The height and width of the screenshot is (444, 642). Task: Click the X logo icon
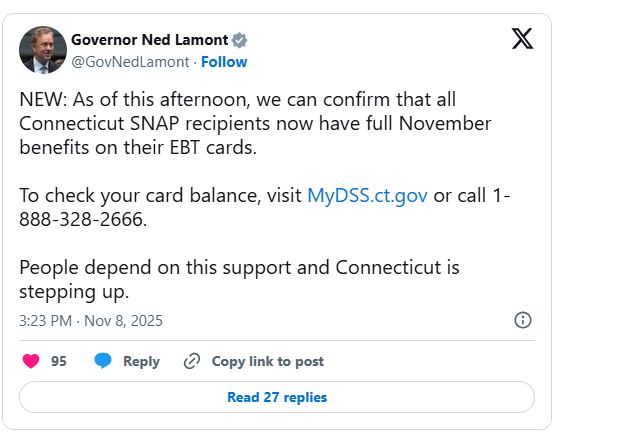(522, 39)
